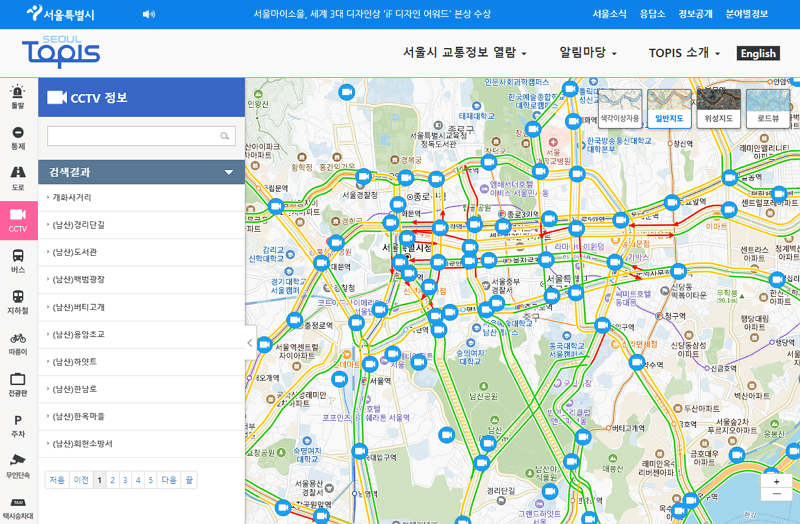Screen dimensions: 800x524
Task: Select the 도로 road sidebar icon
Action: click(x=18, y=179)
